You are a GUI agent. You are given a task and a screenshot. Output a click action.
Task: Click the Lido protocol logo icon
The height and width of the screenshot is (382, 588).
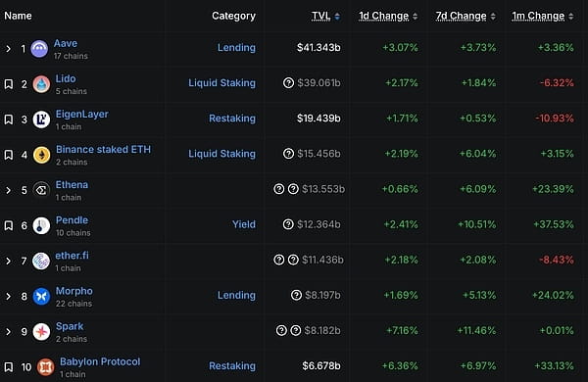pos(41,84)
